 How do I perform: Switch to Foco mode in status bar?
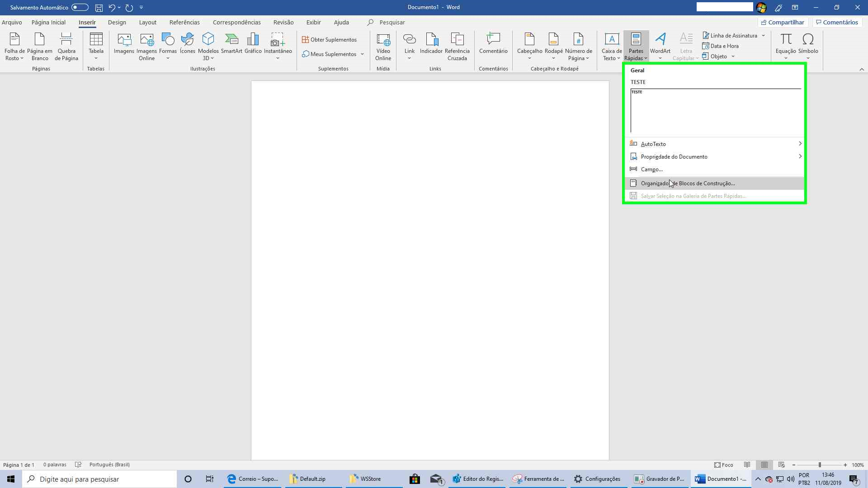click(724, 465)
